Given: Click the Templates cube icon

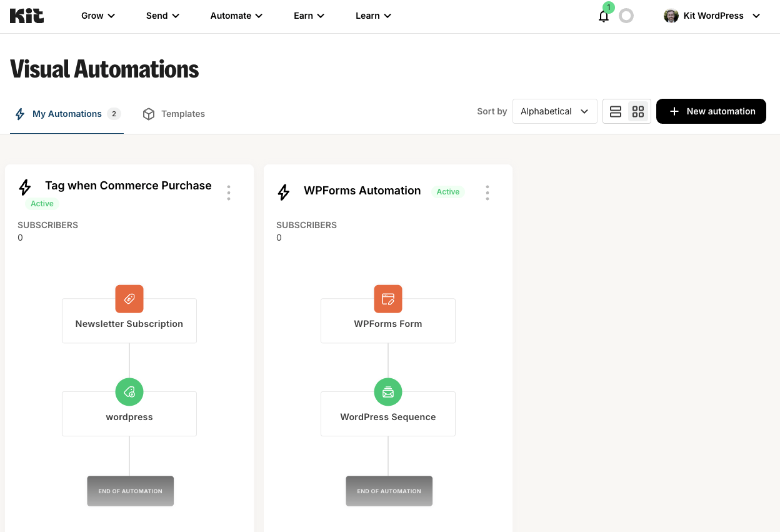Looking at the screenshot, I should click(x=149, y=114).
